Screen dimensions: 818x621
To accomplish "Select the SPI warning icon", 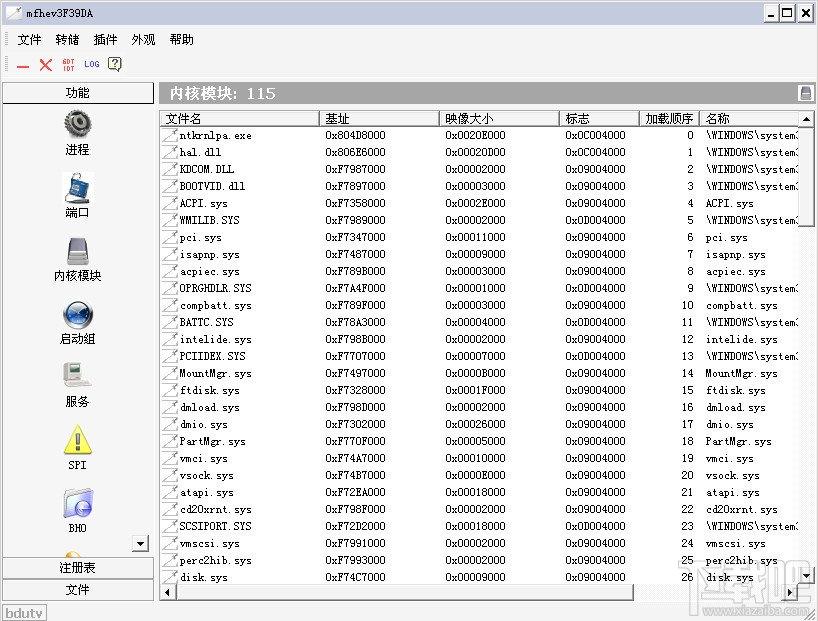I will click(77, 440).
